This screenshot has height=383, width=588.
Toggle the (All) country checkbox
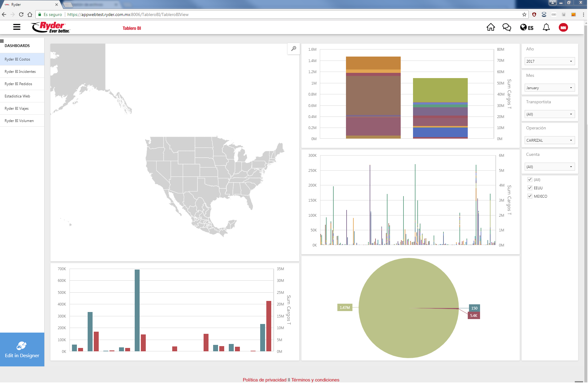point(530,180)
